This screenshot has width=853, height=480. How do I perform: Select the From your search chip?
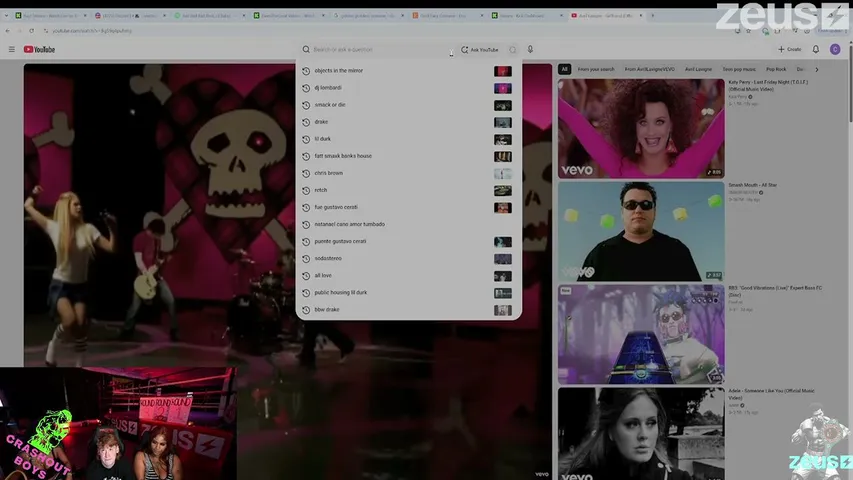click(x=596, y=69)
